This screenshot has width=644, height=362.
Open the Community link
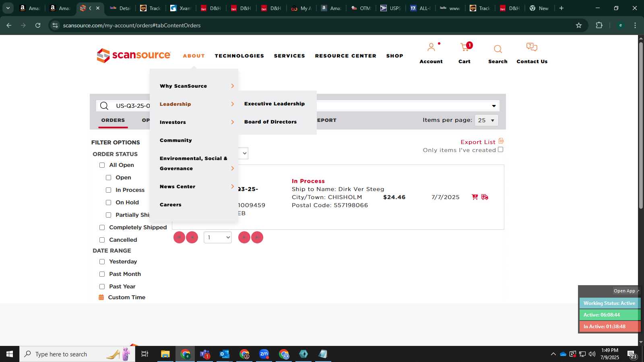tap(176, 140)
